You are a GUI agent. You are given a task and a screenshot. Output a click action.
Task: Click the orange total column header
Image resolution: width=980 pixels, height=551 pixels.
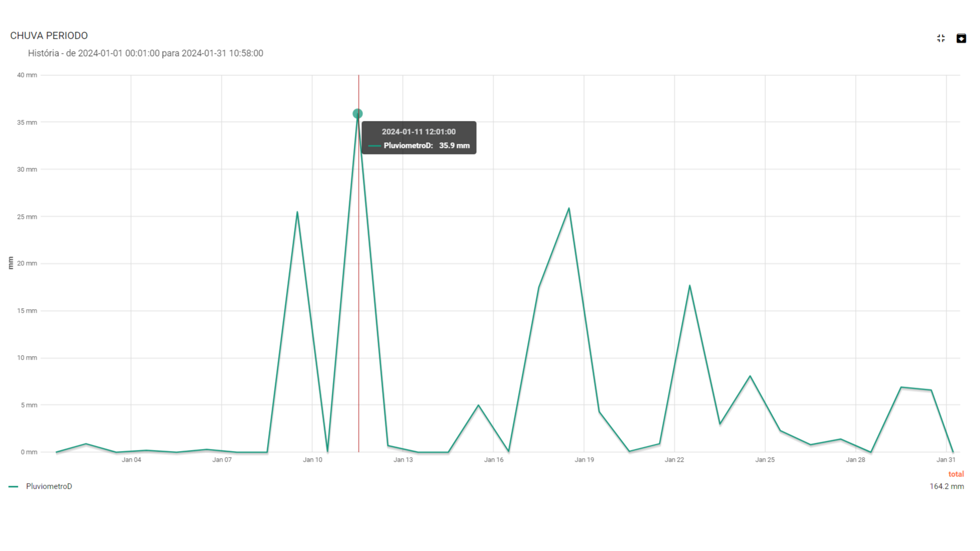955,474
